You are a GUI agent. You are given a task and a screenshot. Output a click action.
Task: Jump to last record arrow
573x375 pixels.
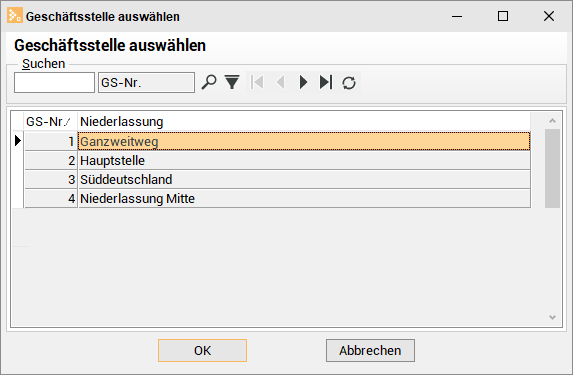click(x=326, y=82)
